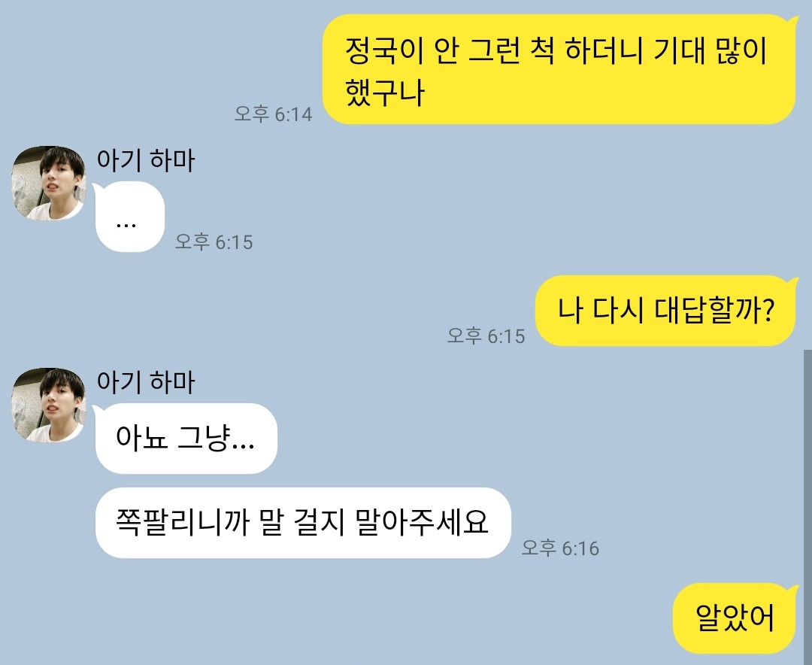Click the second 아기 하마 sender name
This screenshot has height=665, width=812.
pos(146,382)
